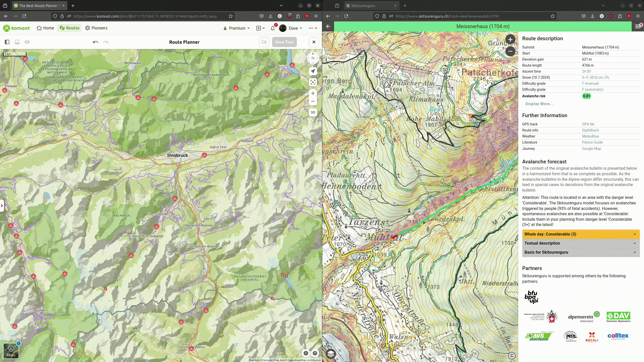
Task: Expand Basis for Skitourenguru section
Action: coord(581,252)
